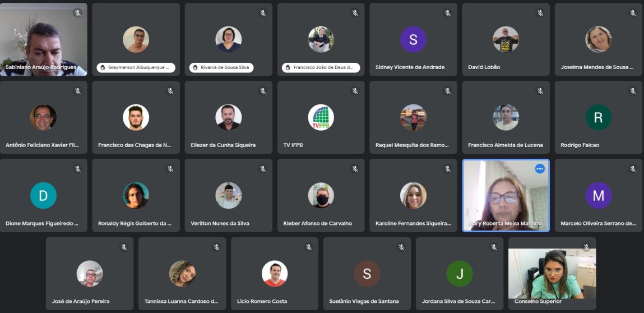Open options menu on Mary Roberta Meira Marinho tile
The width and height of the screenshot is (644, 313).
(540, 169)
